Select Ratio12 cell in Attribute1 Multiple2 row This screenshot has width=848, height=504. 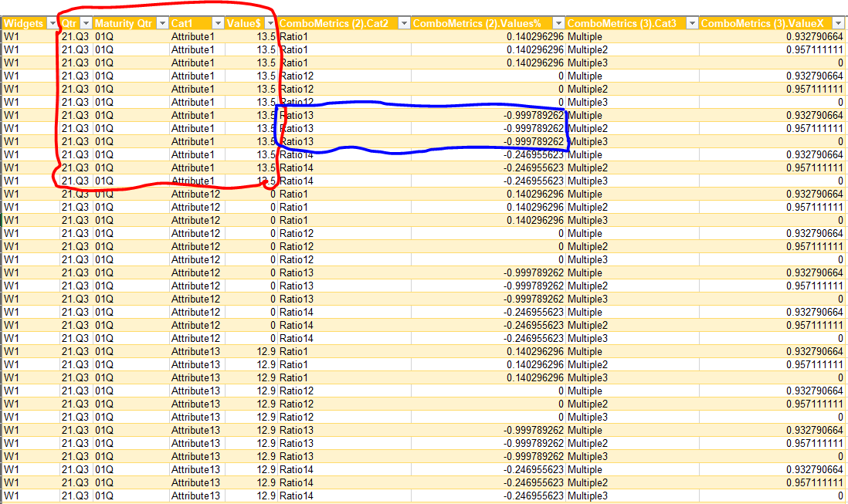pyautogui.click(x=344, y=89)
